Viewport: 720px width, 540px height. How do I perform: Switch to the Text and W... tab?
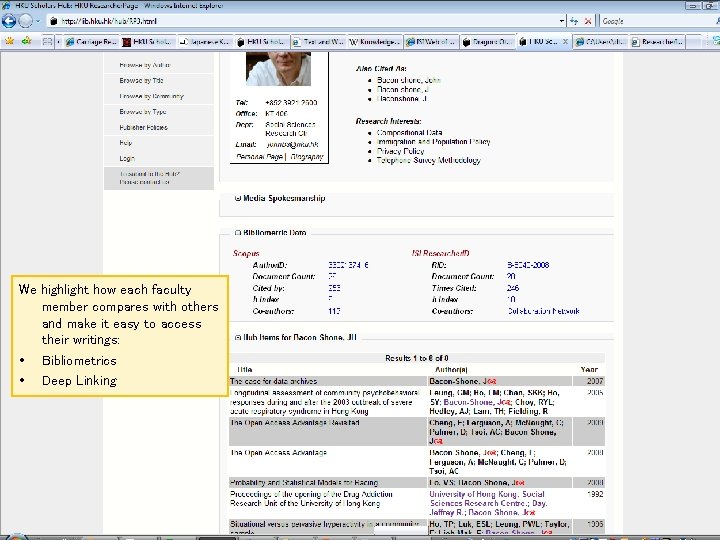(x=318, y=42)
